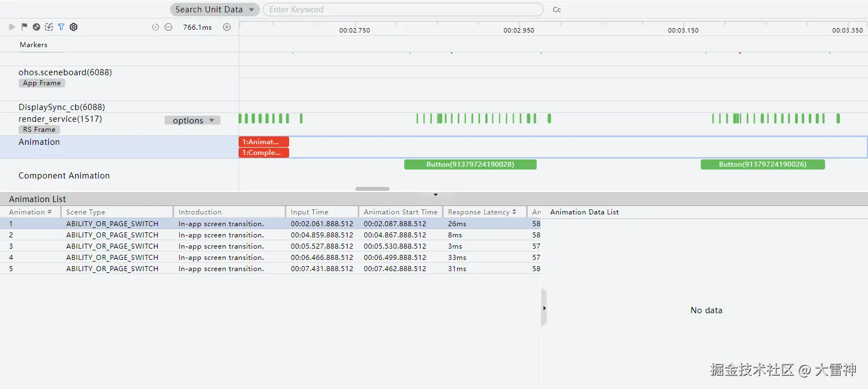Collapse the bottom panel with the down arrow
The height and width of the screenshot is (389, 868).
436,195
